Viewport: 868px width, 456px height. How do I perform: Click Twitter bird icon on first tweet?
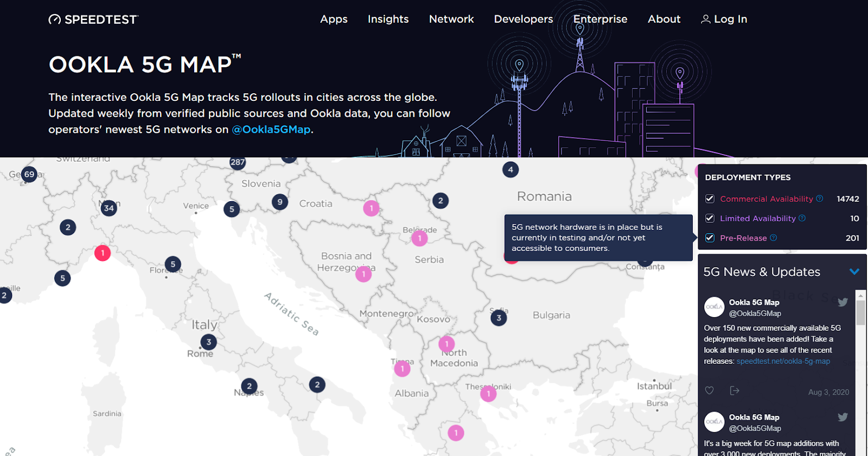click(x=843, y=302)
